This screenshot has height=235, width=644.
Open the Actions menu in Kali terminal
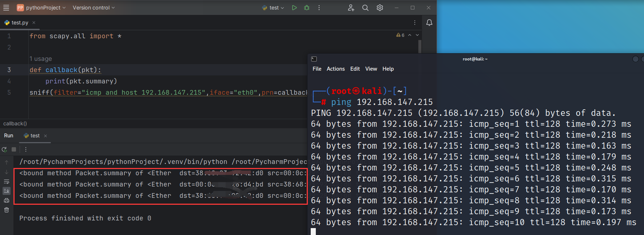point(335,69)
